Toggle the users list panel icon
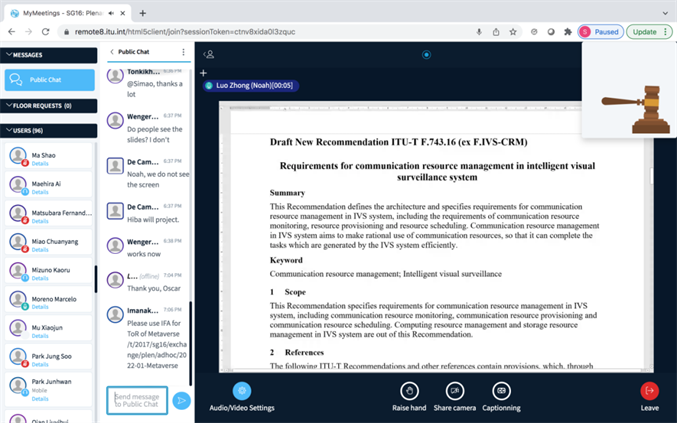Viewport: 677px width, 423px height. tap(209, 54)
